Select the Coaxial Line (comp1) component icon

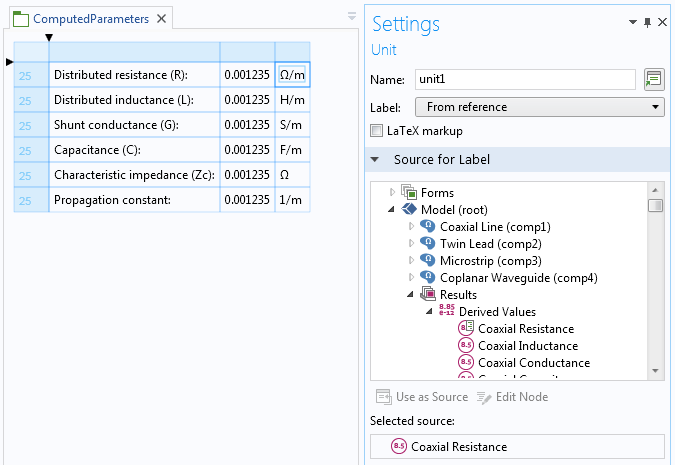pos(427,227)
